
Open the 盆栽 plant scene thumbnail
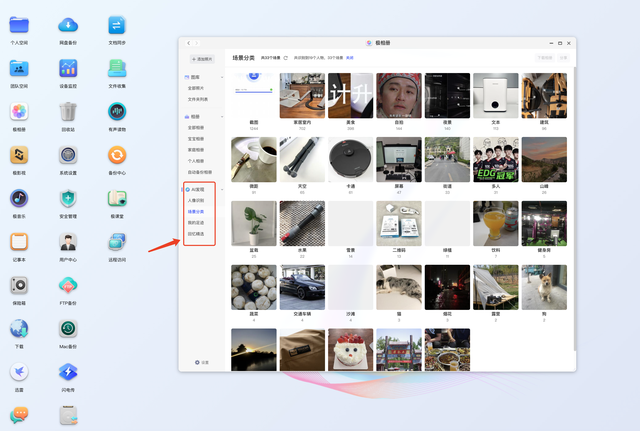click(x=254, y=223)
